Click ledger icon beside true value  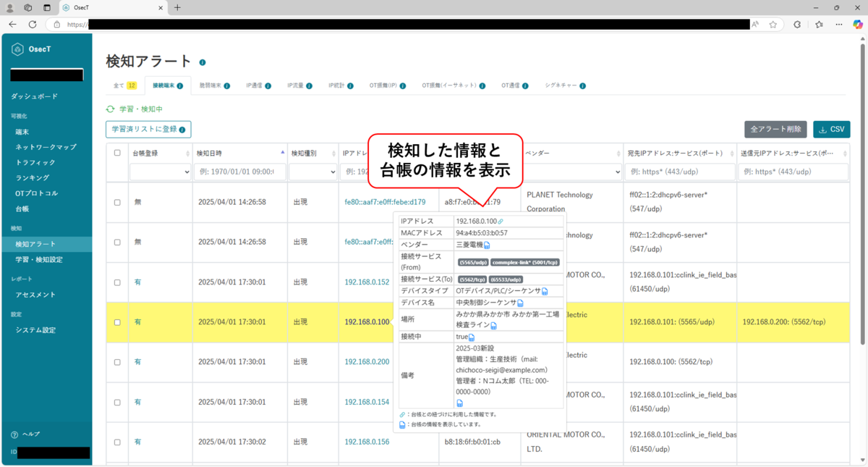(x=472, y=338)
